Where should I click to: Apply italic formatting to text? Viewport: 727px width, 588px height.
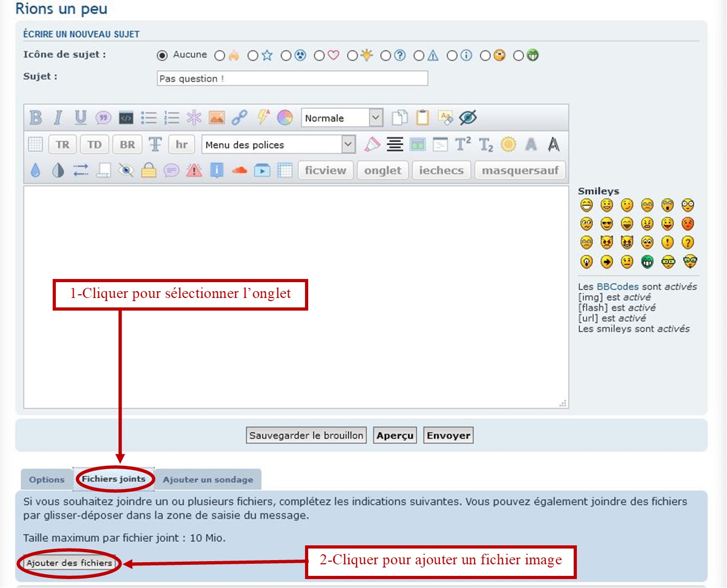pos(58,117)
